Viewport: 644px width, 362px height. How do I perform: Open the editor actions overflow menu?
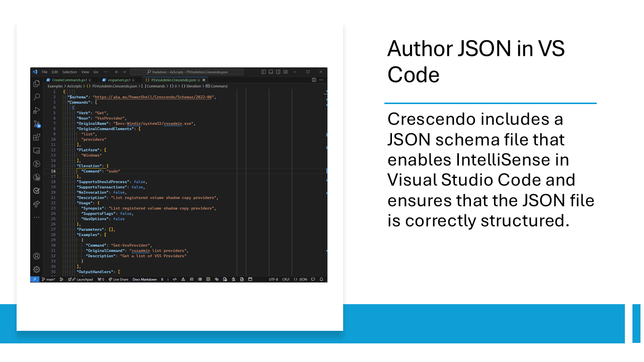320,80
